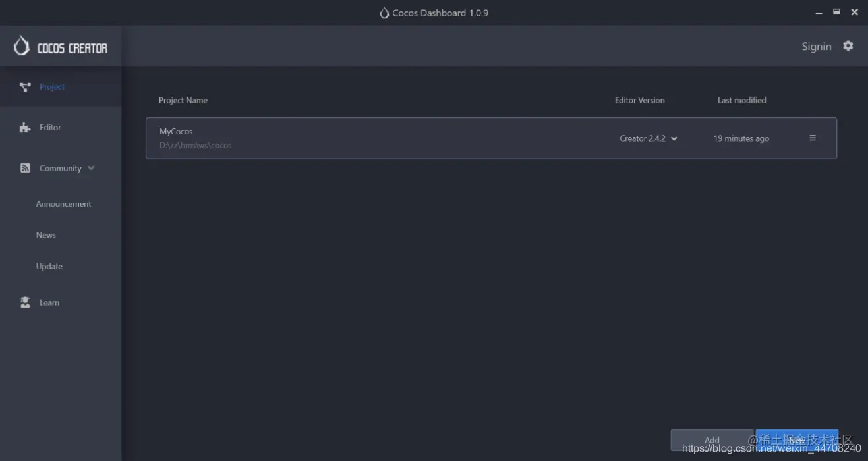
Task: Open settings via gear icon
Action: point(848,46)
